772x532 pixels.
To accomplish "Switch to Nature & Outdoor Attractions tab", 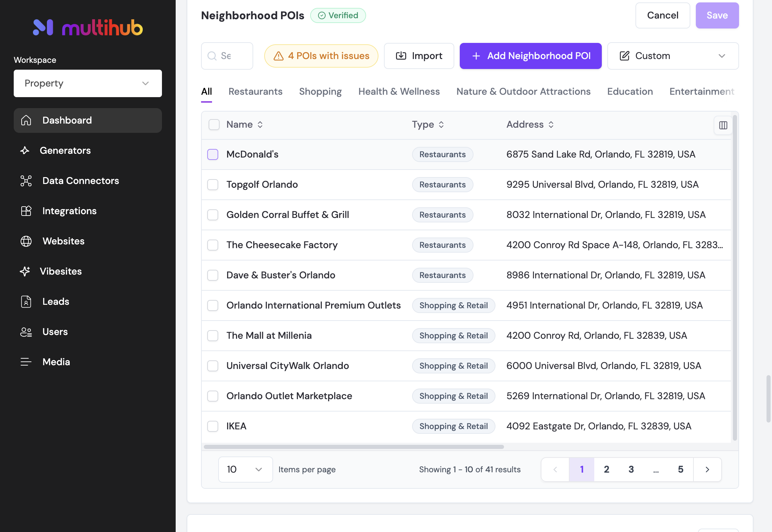I will (524, 92).
